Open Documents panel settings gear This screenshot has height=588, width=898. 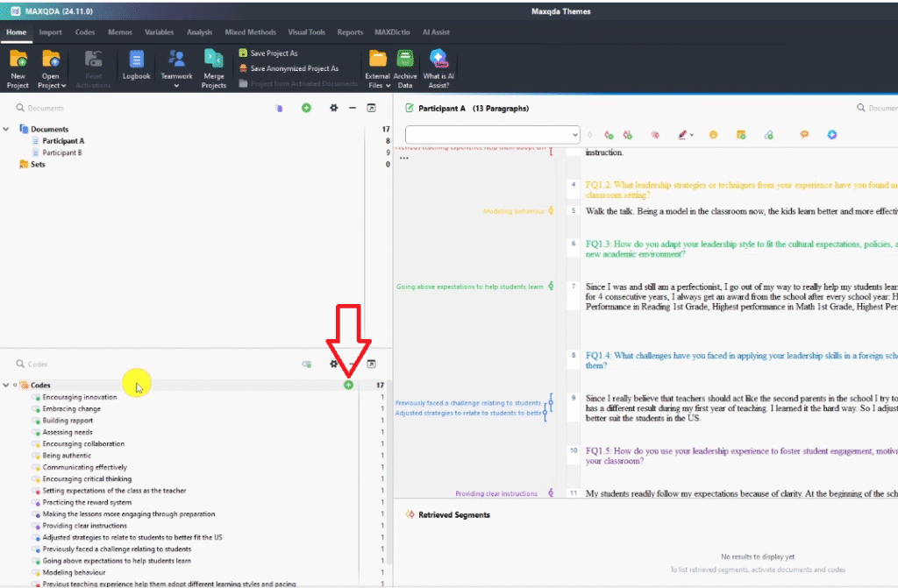(333, 108)
